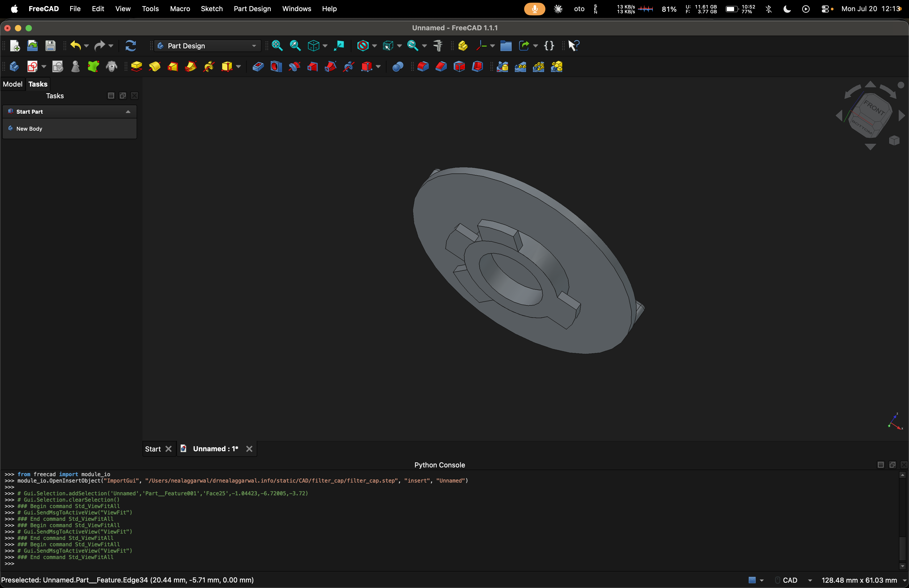
Task: Rotate view using navigation cube right arrow
Action: [x=902, y=116]
